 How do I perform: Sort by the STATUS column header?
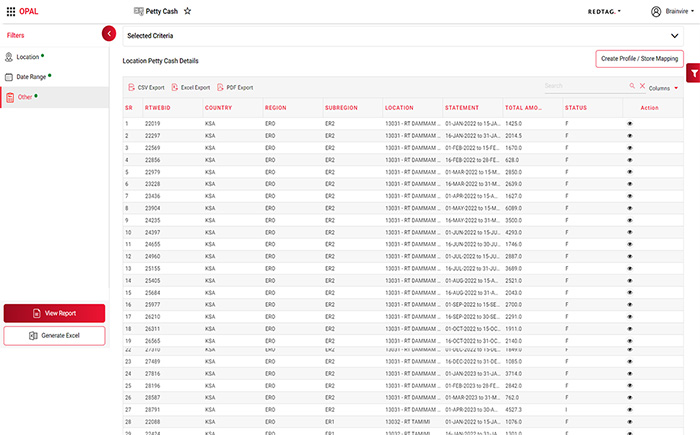[x=576, y=108]
